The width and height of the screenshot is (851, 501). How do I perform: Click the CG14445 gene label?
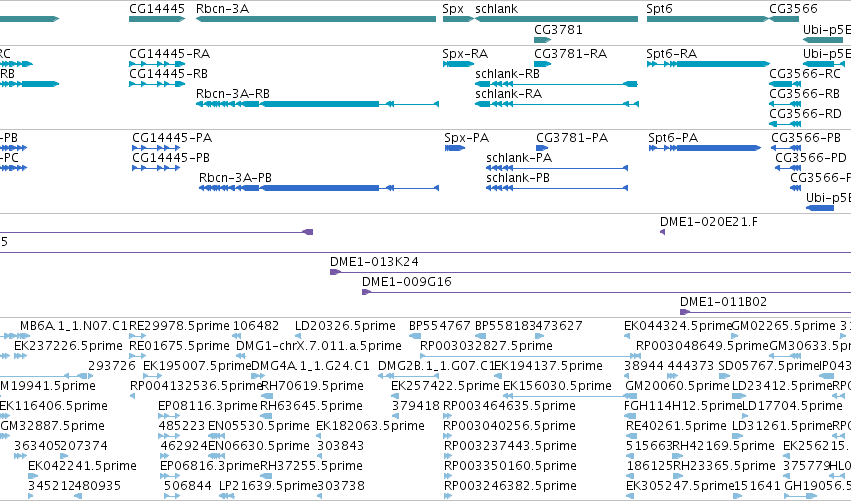(157, 9)
